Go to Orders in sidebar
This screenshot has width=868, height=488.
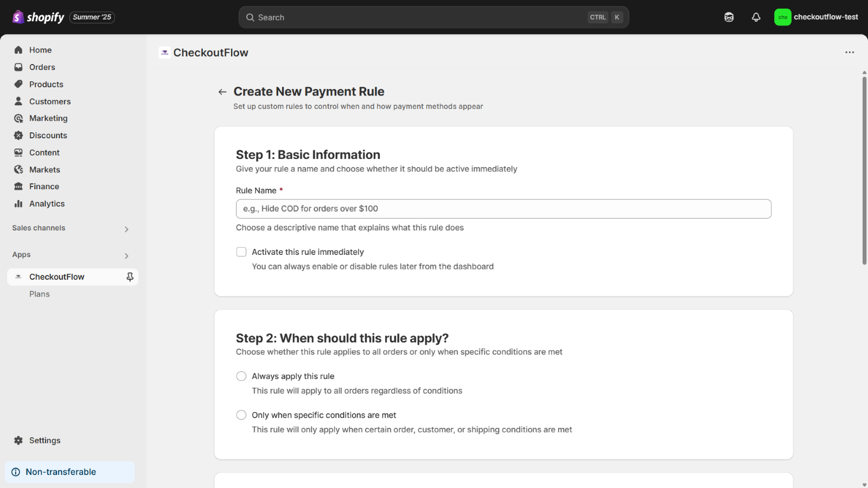(x=42, y=67)
